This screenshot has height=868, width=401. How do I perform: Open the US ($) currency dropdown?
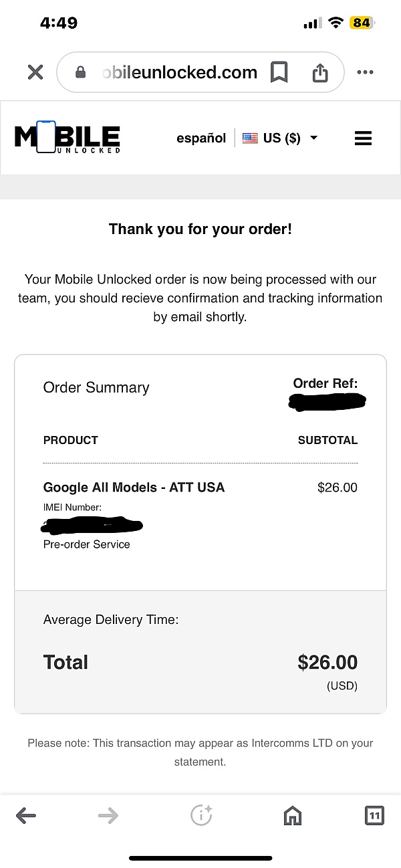pos(281,138)
